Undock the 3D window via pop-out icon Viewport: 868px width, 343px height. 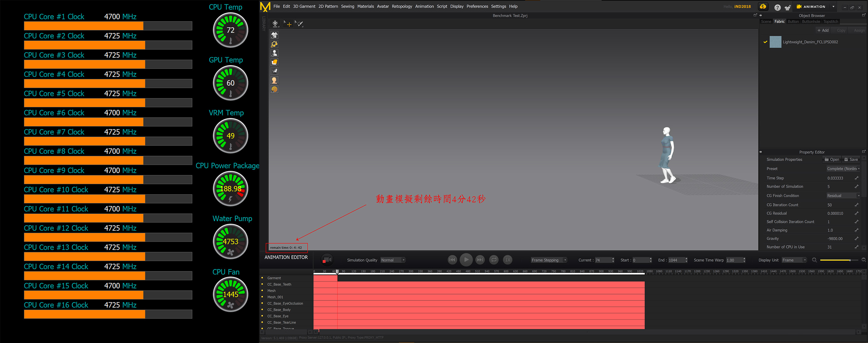755,15
